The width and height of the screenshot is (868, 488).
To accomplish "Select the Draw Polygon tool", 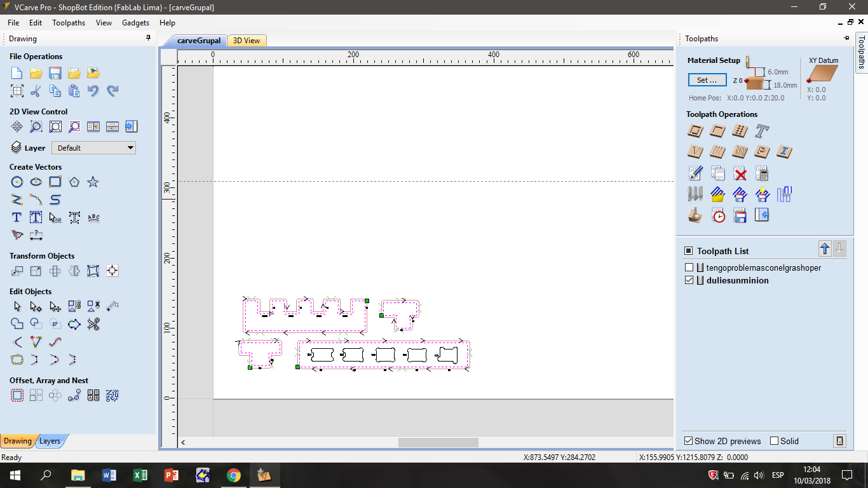I will click(x=74, y=182).
